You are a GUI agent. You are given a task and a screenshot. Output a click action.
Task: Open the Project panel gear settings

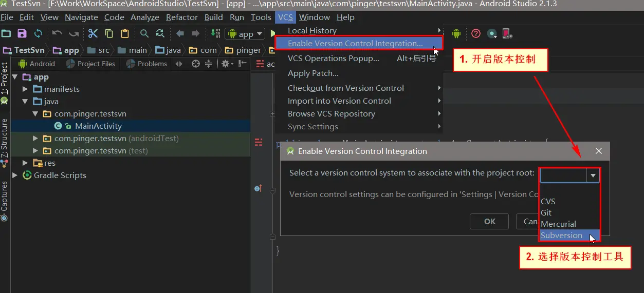[x=226, y=64]
